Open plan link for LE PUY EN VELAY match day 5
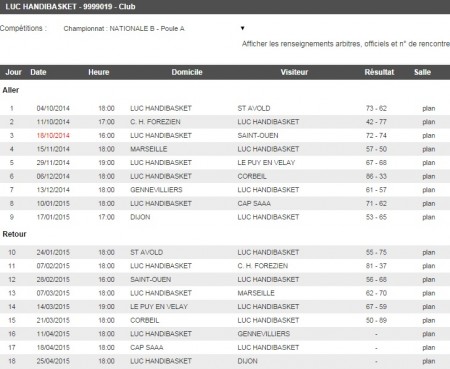The height and width of the screenshot is (369, 450). pyautogui.click(x=429, y=163)
